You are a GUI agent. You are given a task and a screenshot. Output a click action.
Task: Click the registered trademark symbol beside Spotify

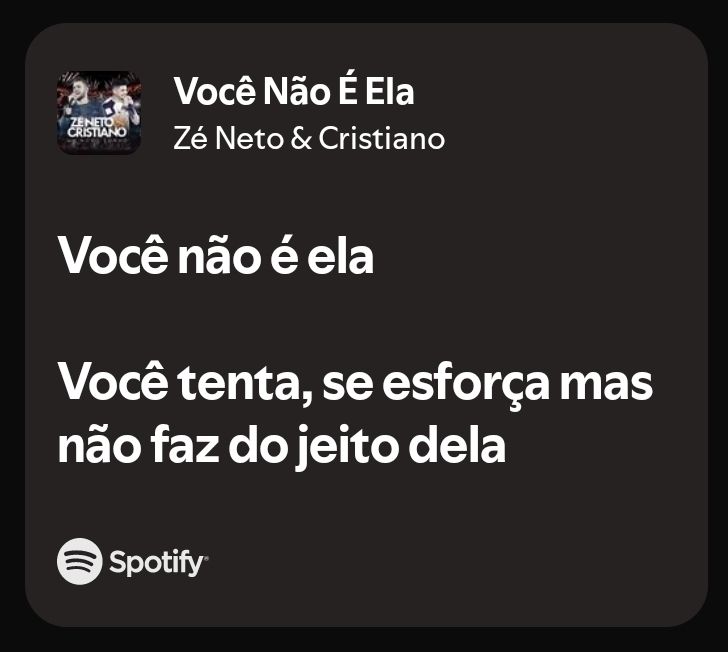[x=206, y=557]
